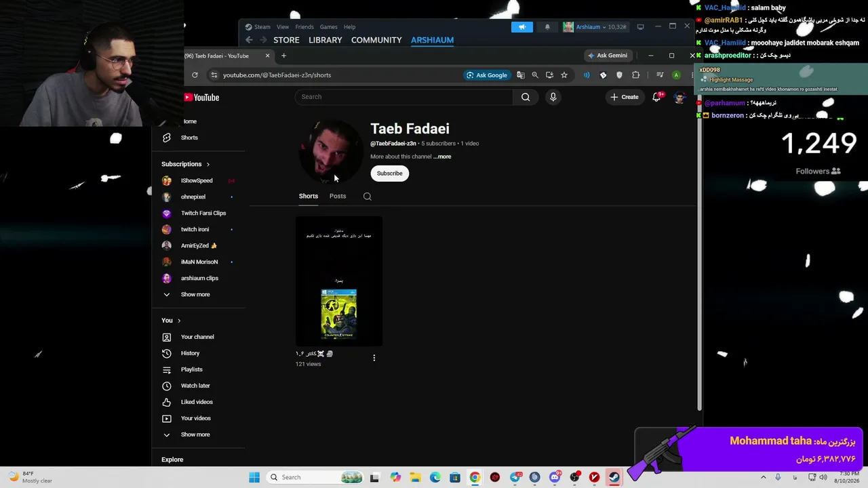Screen dimensions: 868x488
Task: Click the YouTube search input field
Action: 404,97
